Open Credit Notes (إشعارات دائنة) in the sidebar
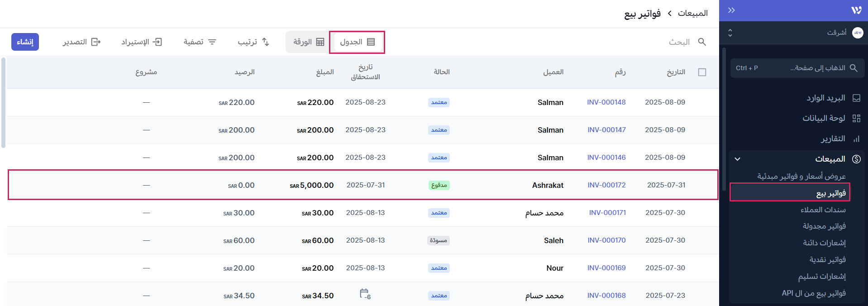The image size is (868, 306). click(824, 243)
